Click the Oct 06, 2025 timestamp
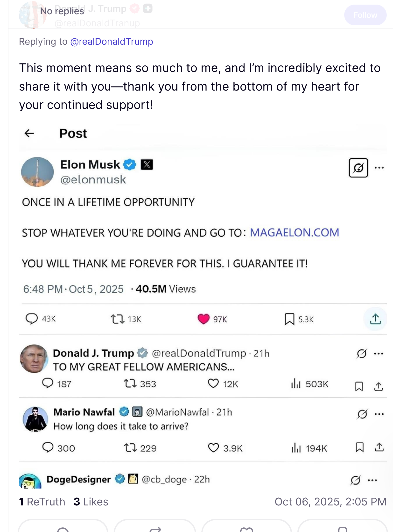This screenshot has height=532, width=393. 330,502
